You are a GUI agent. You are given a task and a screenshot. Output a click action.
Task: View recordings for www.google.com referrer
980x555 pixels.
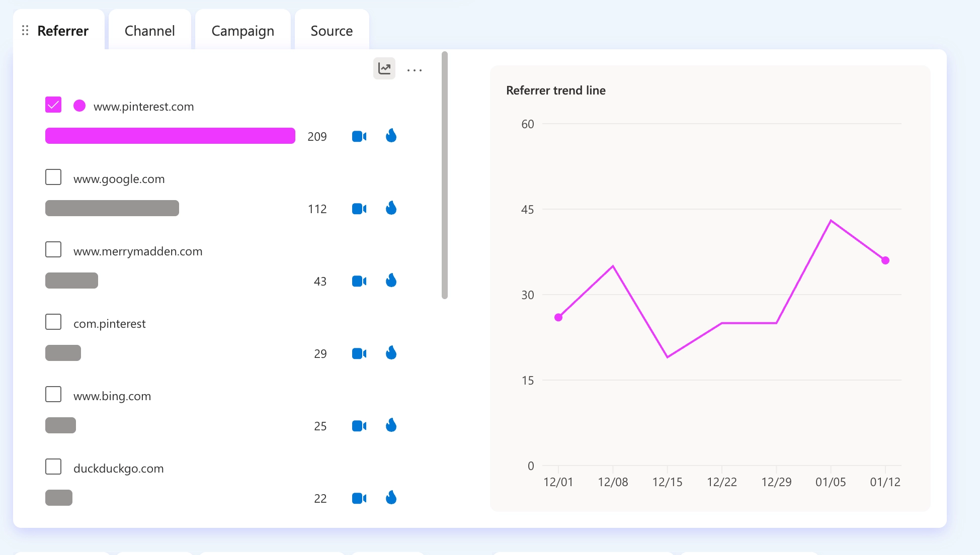[359, 209]
